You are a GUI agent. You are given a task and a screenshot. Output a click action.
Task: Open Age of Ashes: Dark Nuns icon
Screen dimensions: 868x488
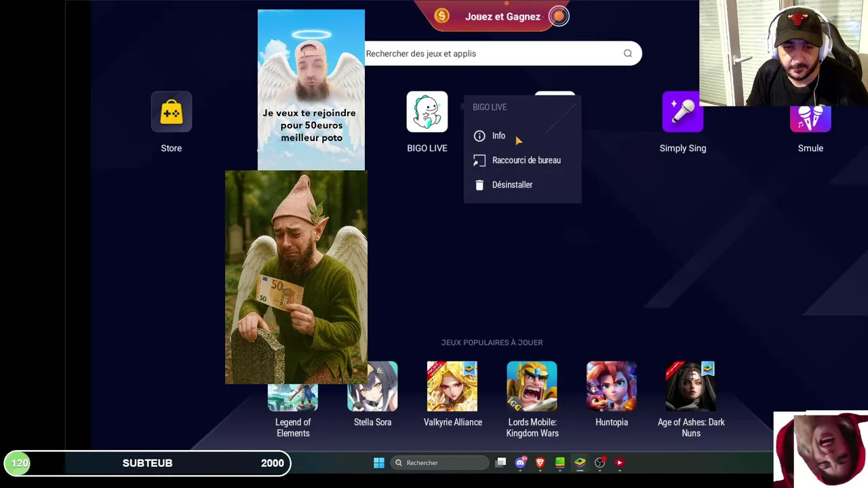click(x=691, y=386)
